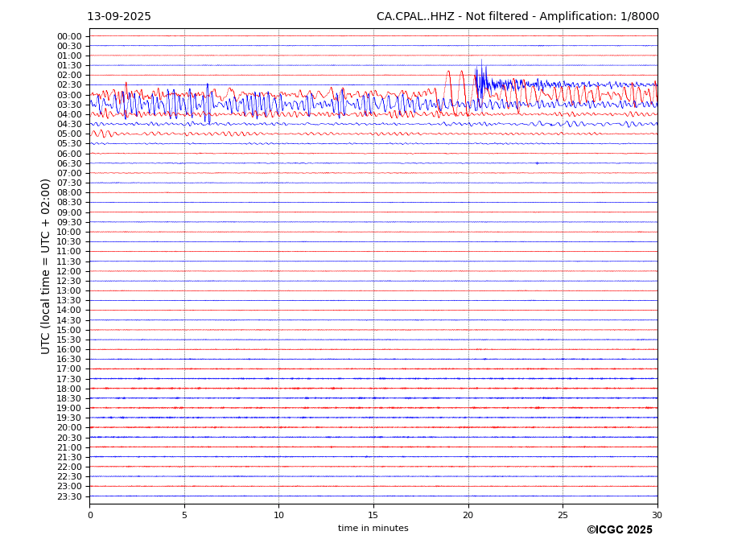
Task: Click the 13:00 time row label
Action: 69,291
